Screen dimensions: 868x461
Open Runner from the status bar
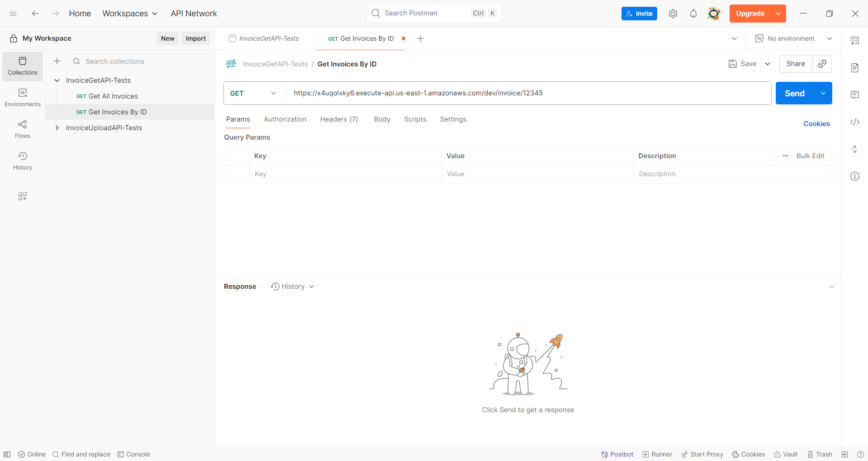click(x=657, y=454)
